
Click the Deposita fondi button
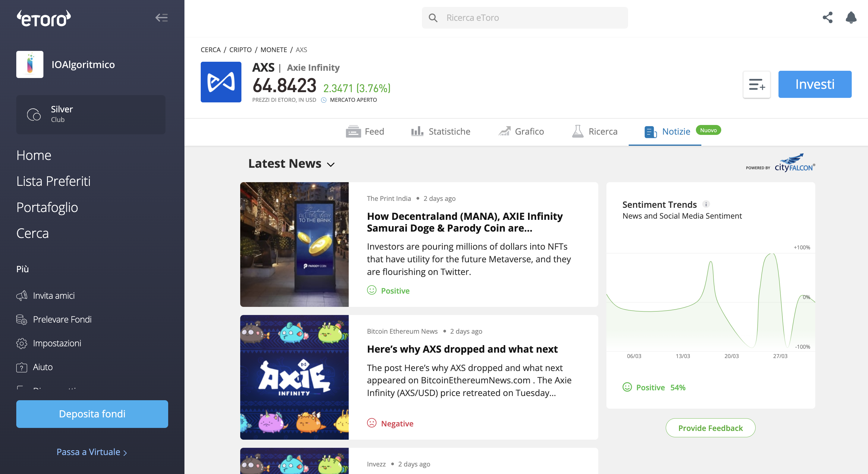(x=92, y=414)
